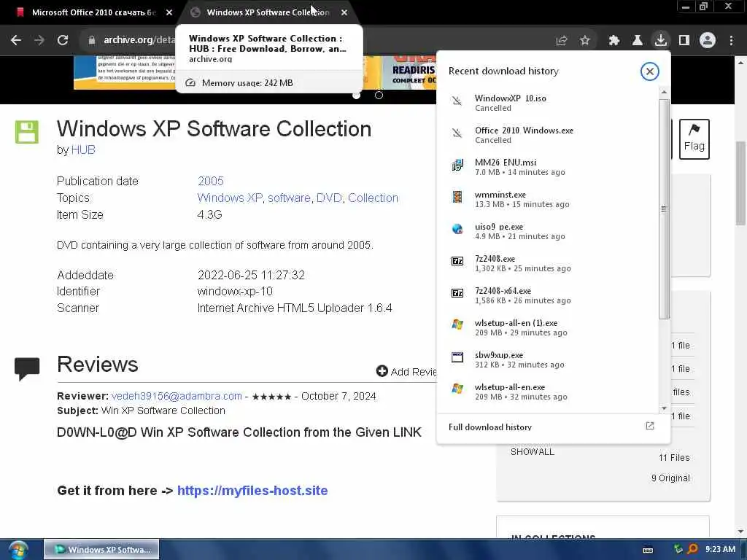Open the 7z2408.exe download entry

coord(548,262)
